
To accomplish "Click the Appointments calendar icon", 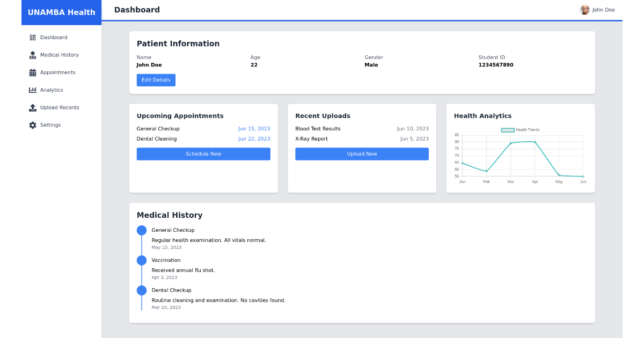I will [32, 72].
